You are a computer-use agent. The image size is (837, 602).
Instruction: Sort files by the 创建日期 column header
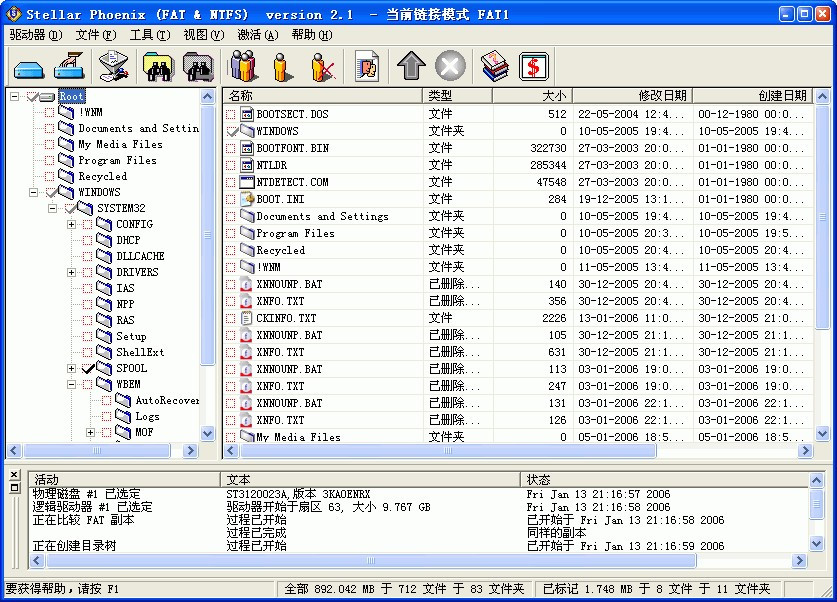pyautogui.click(x=753, y=96)
